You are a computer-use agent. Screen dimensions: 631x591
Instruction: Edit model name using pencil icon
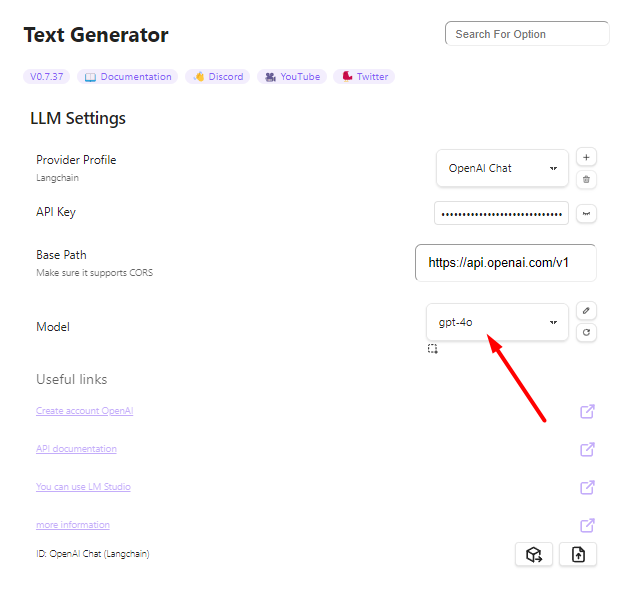pyautogui.click(x=586, y=310)
